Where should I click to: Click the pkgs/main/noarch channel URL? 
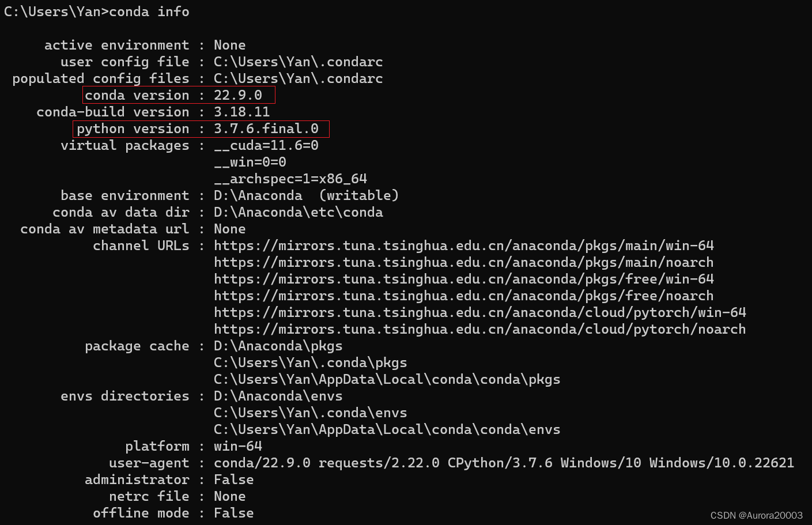[x=463, y=262]
